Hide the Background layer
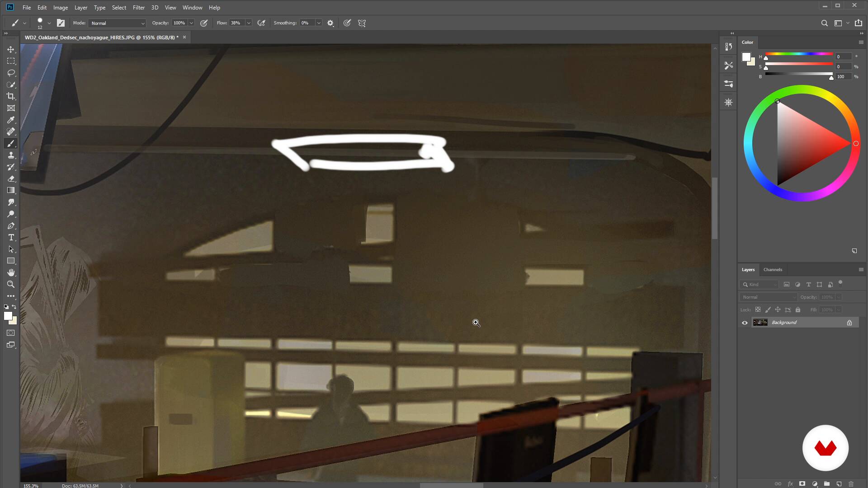Image resolution: width=868 pixels, height=488 pixels. tap(745, 323)
